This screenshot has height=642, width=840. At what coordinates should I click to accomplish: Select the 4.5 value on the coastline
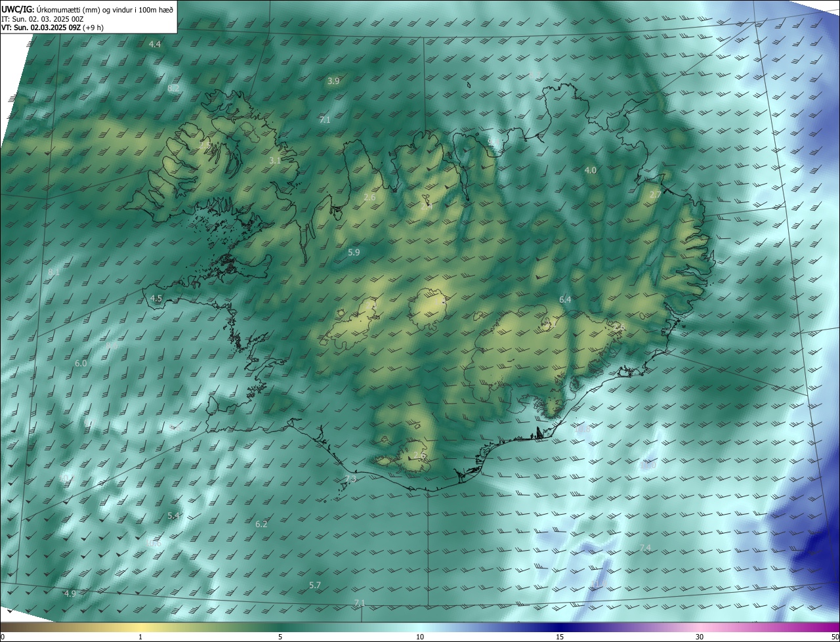coord(156,298)
